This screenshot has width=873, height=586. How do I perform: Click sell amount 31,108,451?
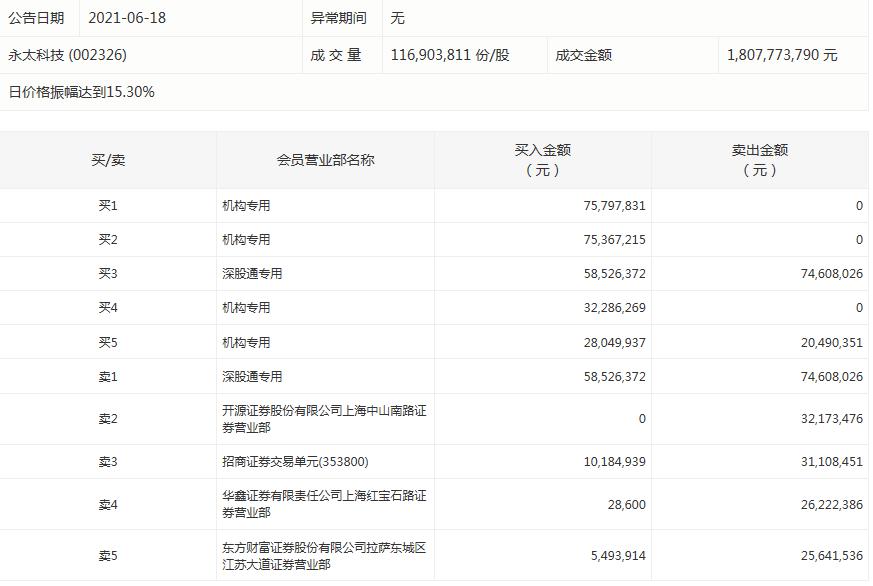coord(831,462)
